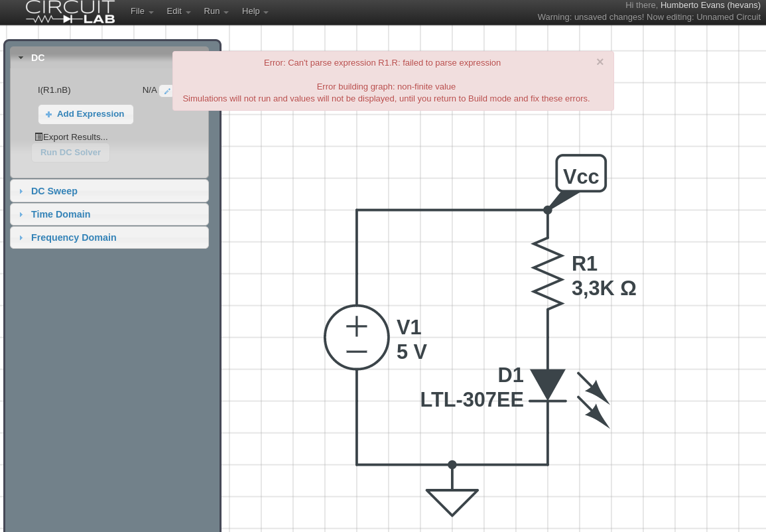The width and height of the screenshot is (766, 532).
Task: Click the V1 name label
Action: click(x=409, y=327)
